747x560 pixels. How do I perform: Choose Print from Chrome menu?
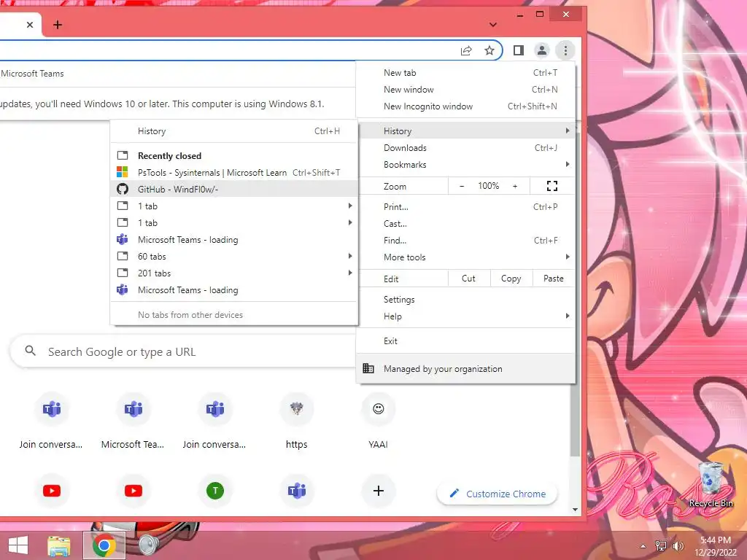[465, 206]
